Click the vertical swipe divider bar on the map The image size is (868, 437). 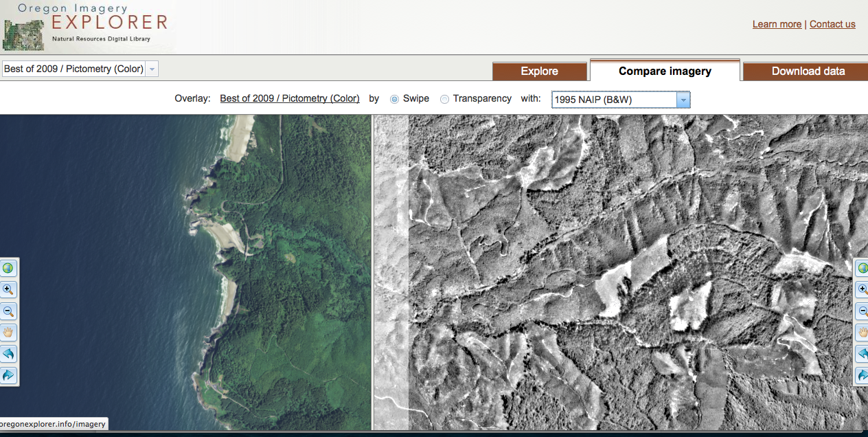(x=372, y=275)
